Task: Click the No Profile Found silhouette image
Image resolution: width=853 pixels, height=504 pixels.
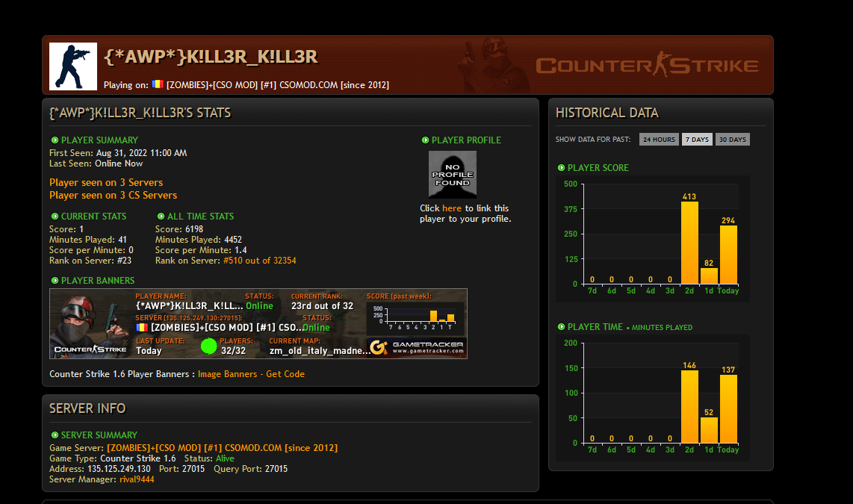Action: 452,173
